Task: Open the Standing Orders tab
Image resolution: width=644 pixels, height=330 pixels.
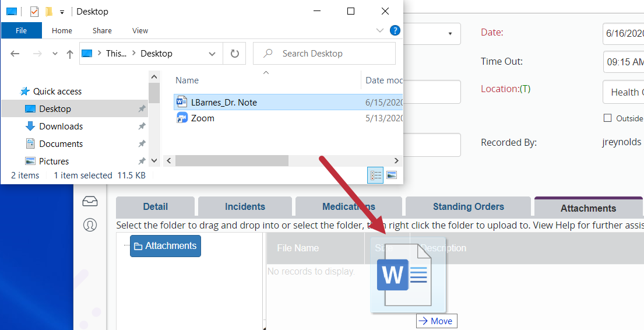Action: pyautogui.click(x=468, y=207)
